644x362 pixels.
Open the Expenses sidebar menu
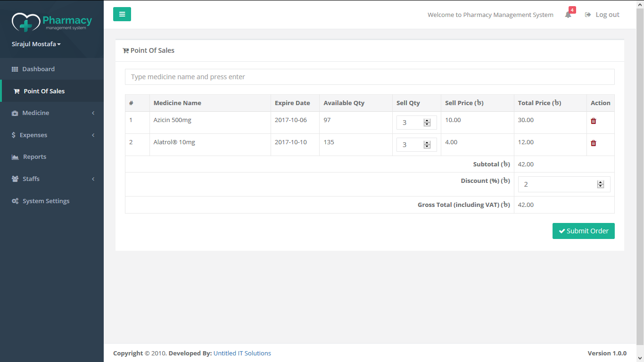tap(52, 135)
